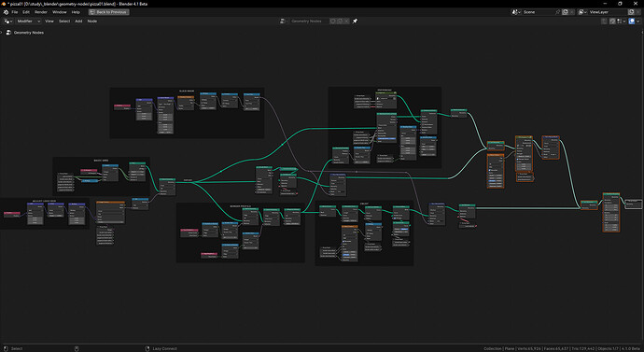Add a new view layer with its icon
This screenshot has height=352, width=644.
point(632,12)
